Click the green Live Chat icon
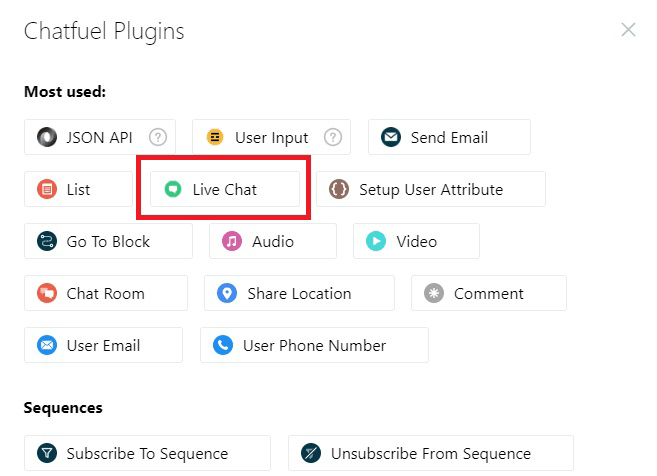657x476 pixels. coord(173,189)
